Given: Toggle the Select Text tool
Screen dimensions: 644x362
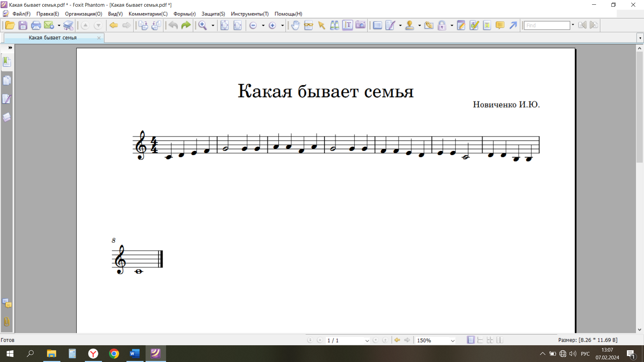Looking at the screenshot, I should tap(347, 25).
